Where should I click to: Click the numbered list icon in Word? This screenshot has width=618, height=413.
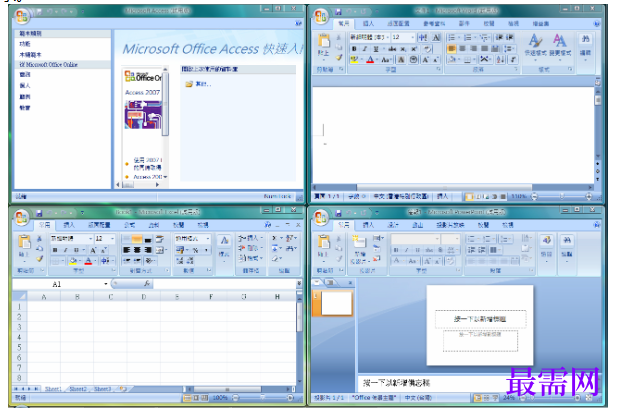point(469,37)
